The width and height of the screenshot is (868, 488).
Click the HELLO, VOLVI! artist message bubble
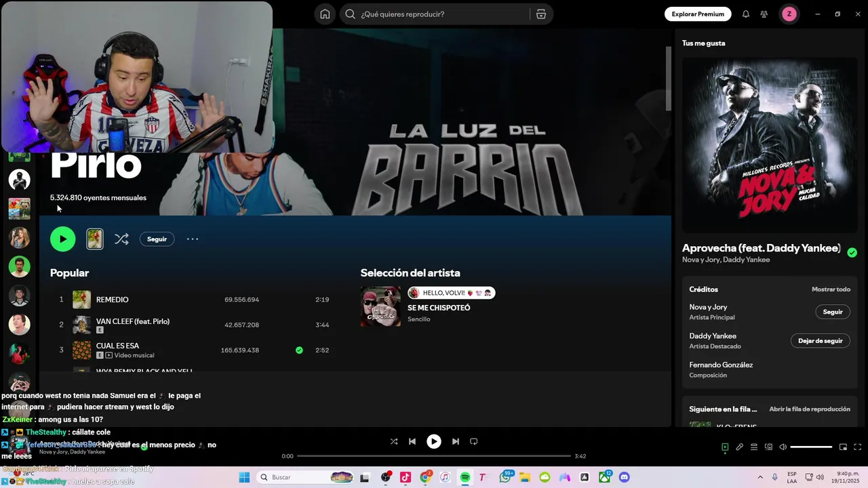tap(451, 293)
